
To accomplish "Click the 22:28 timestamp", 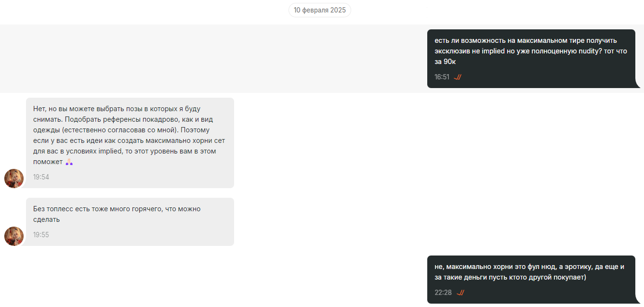I will pyautogui.click(x=443, y=293).
